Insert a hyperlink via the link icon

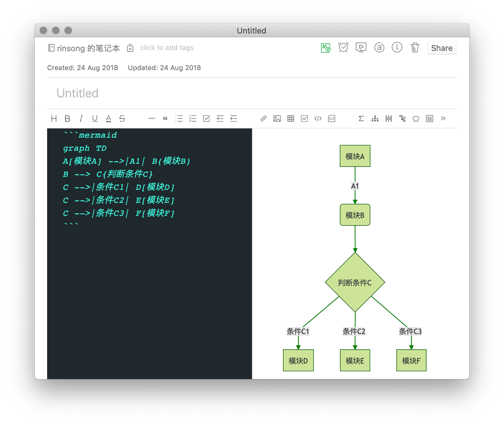point(263,119)
